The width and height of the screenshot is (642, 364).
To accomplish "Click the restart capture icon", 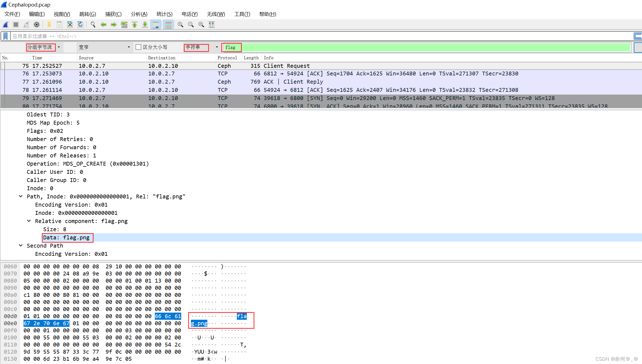I will [x=26, y=25].
